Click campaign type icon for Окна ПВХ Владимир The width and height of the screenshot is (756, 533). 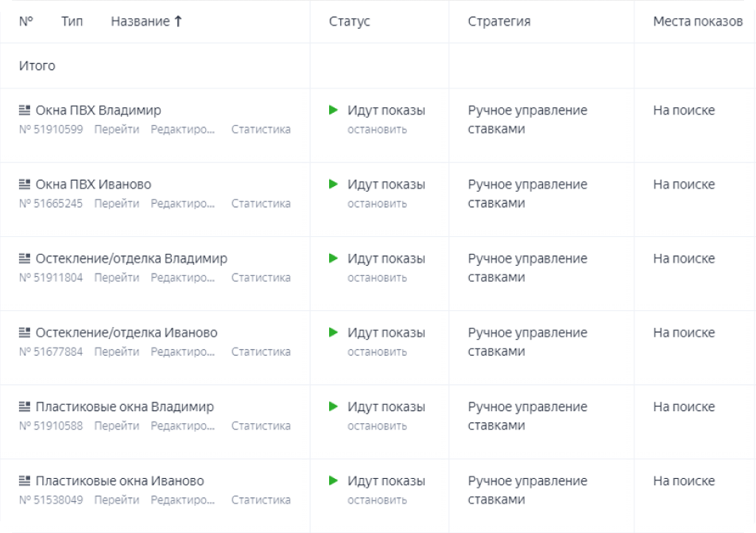[25, 111]
